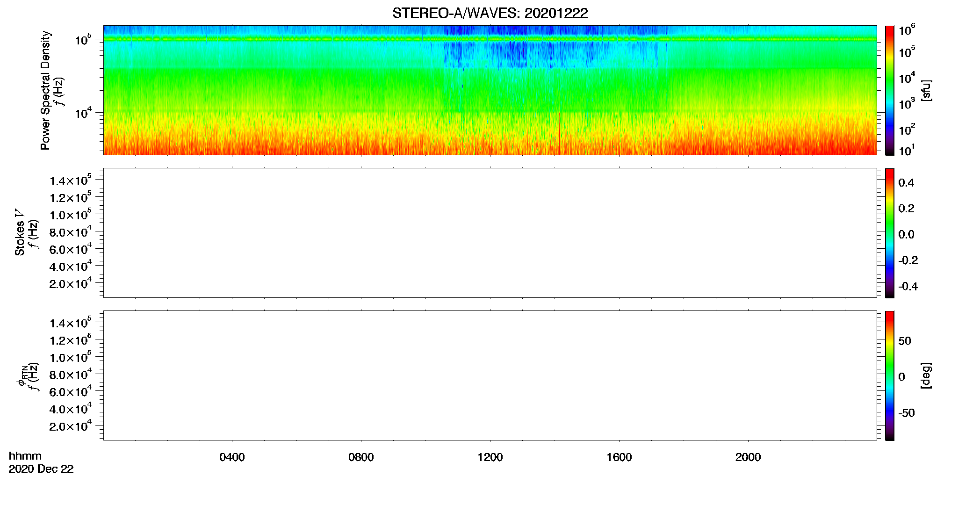This screenshot has height=505, width=980.
Task: Click the 2.0×10^4 tick in phi RTN panel
Action: [70, 426]
